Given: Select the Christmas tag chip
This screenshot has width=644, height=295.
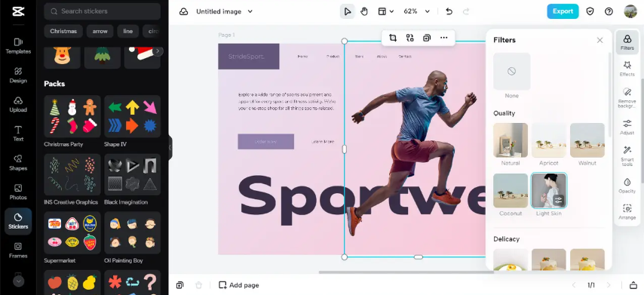Looking at the screenshot, I should tap(63, 31).
